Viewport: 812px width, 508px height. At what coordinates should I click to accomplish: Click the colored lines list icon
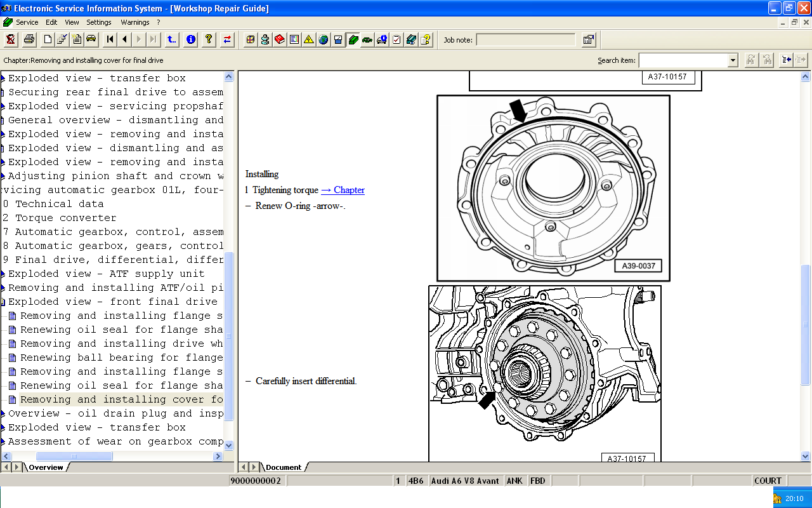294,40
